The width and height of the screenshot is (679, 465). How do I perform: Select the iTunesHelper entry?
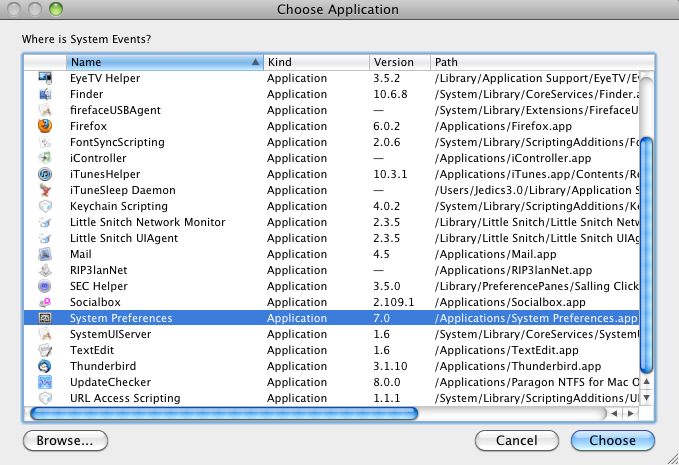coord(105,174)
